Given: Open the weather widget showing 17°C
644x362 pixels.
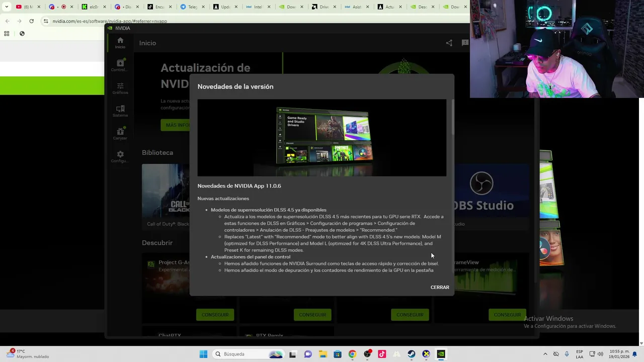Looking at the screenshot, I should click(x=28, y=354).
